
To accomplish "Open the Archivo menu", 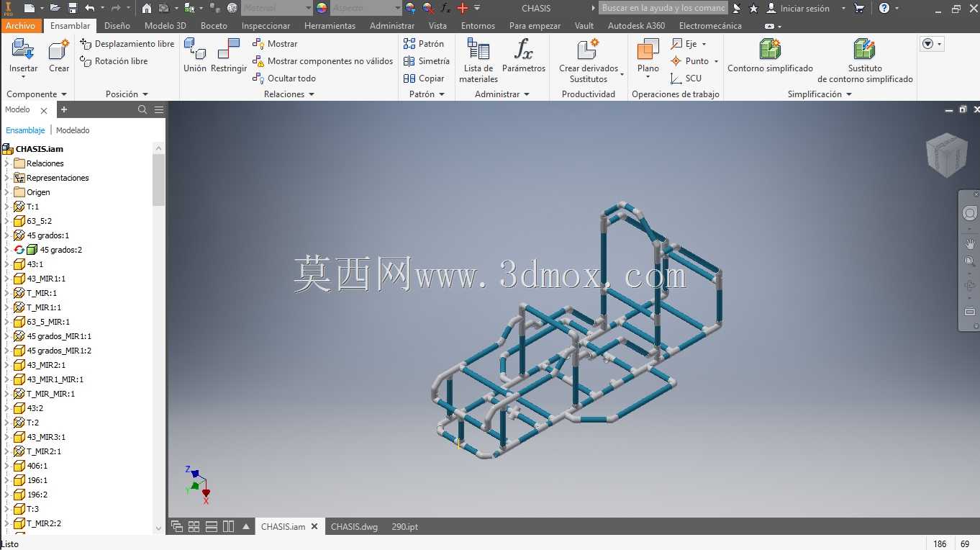I will coord(20,25).
